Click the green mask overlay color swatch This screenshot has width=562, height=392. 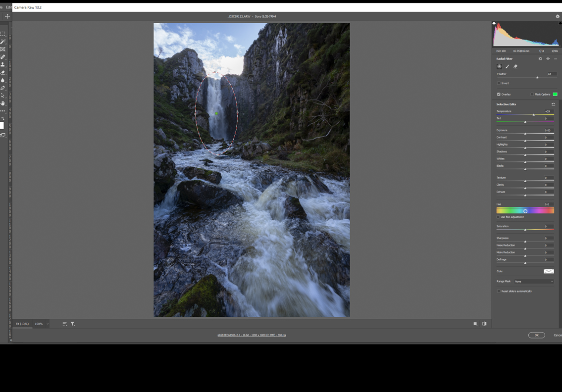click(555, 94)
